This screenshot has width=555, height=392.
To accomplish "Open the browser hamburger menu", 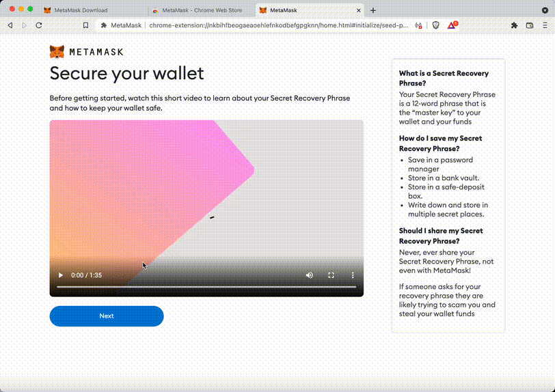I will pos(545,25).
